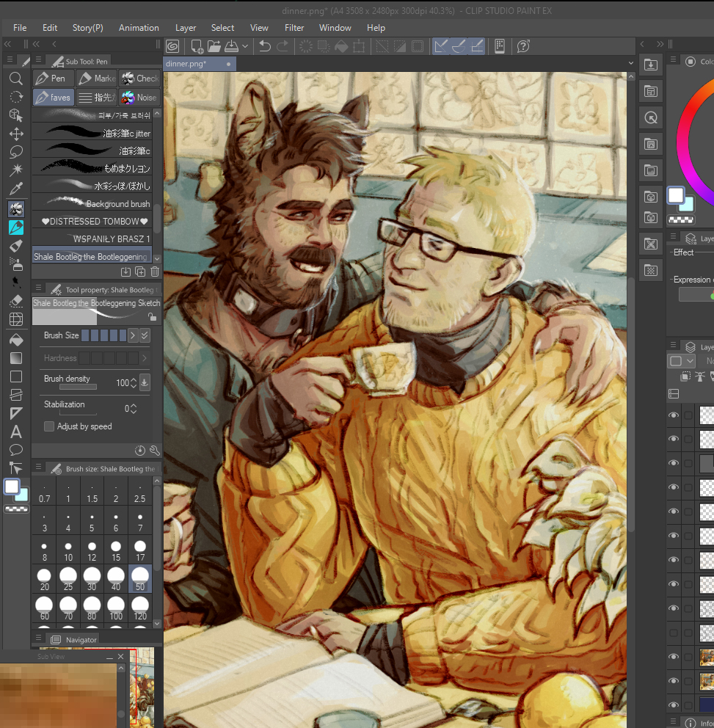The image size is (714, 728).
Task: Select the Zoom magnifier tool
Action: pos(15,79)
